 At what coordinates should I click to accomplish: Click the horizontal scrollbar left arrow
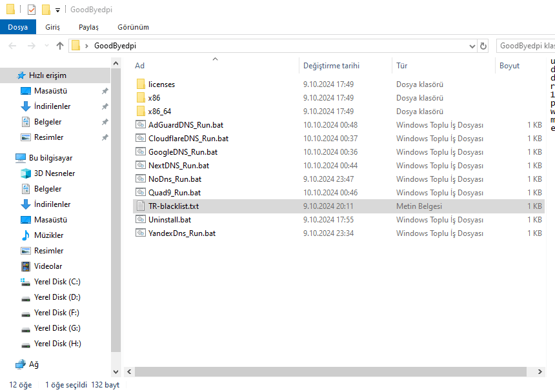point(129,371)
